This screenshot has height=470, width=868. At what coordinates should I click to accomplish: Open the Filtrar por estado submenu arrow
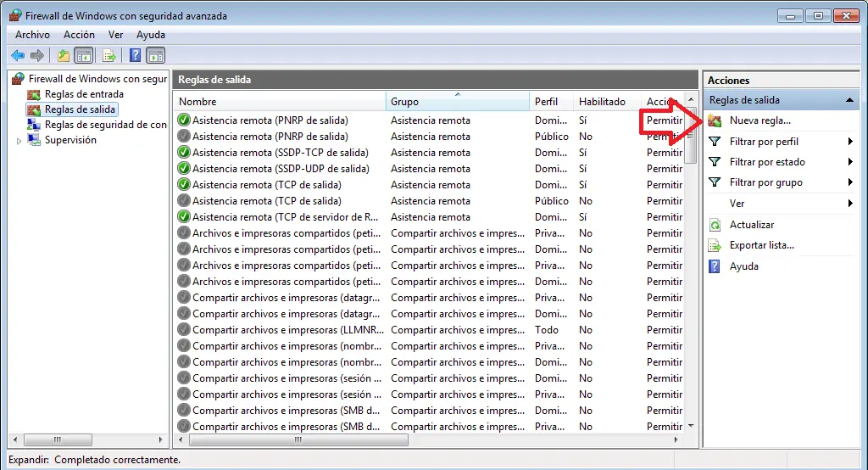coord(850,162)
